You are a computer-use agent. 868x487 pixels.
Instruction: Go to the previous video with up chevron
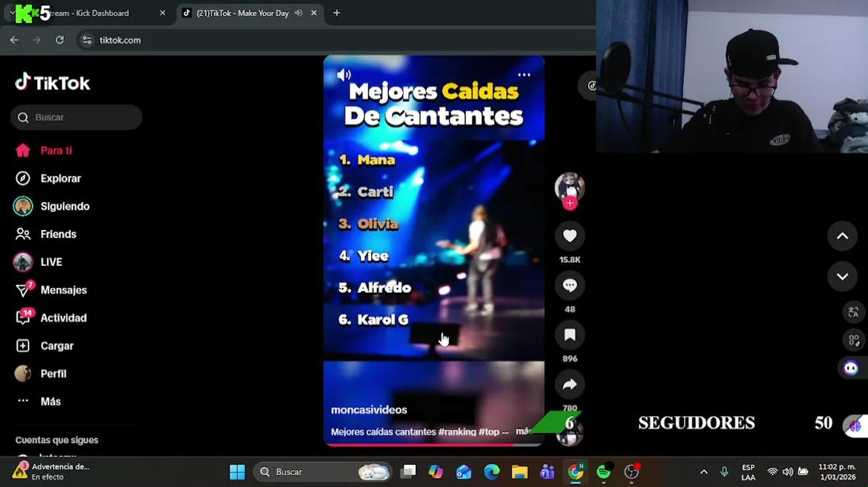[842, 235]
